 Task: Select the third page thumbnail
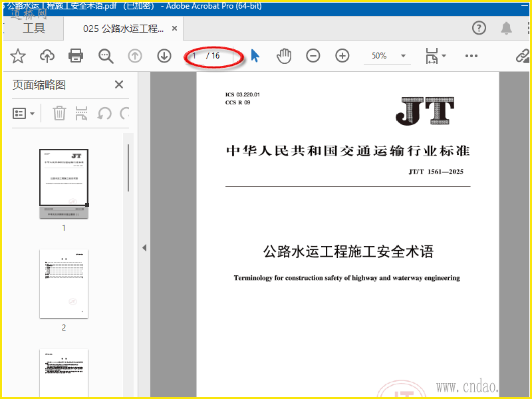pos(64,373)
